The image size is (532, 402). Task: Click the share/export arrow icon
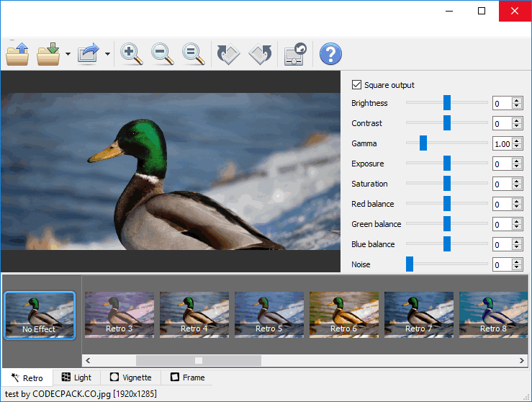(88, 54)
